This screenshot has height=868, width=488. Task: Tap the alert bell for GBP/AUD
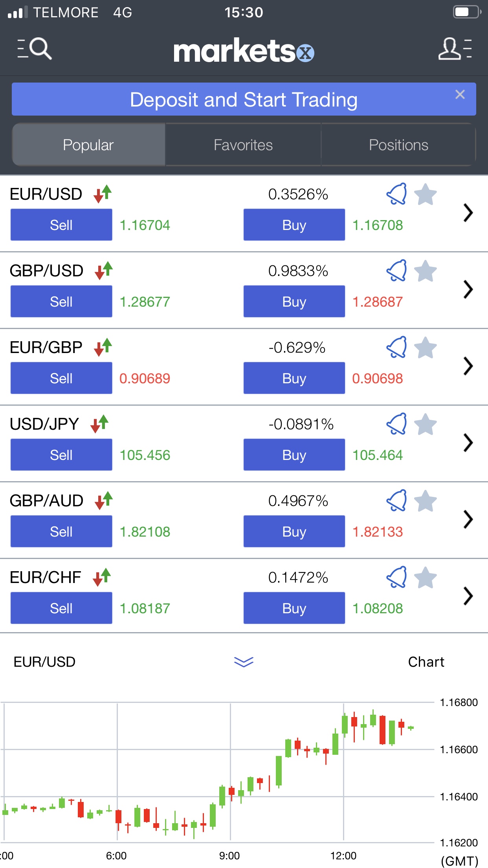point(396,500)
